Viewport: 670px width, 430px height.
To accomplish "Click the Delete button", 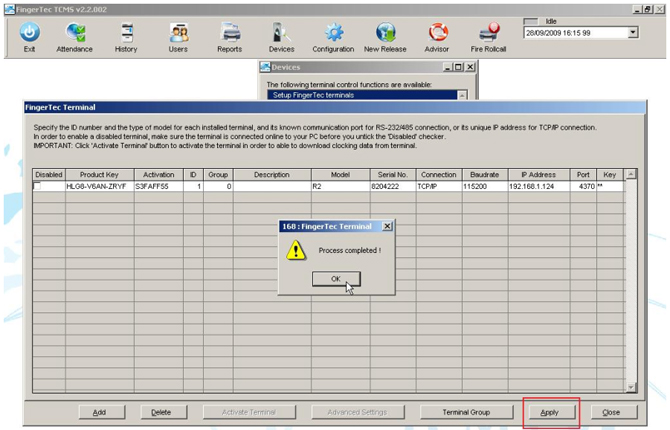I will pyautogui.click(x=164, y=412).
